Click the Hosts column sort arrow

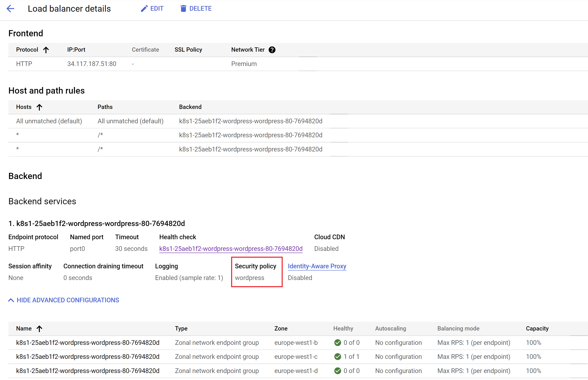coord(39,107)
